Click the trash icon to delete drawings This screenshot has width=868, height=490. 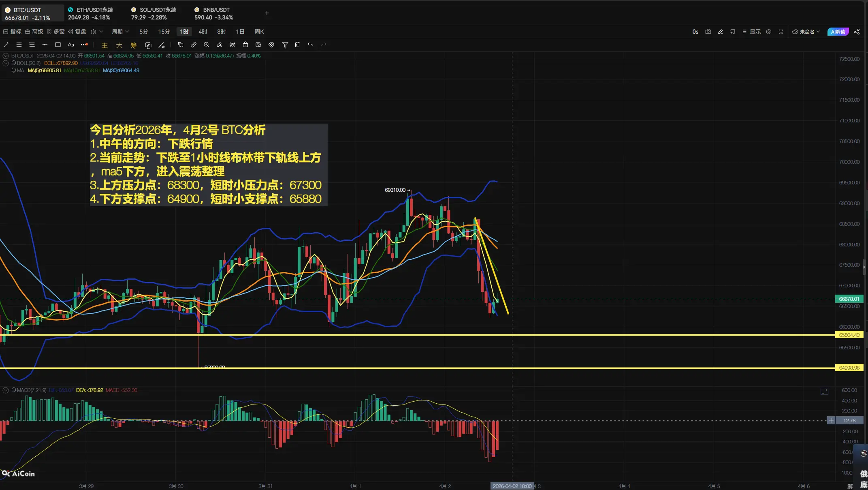297,45
